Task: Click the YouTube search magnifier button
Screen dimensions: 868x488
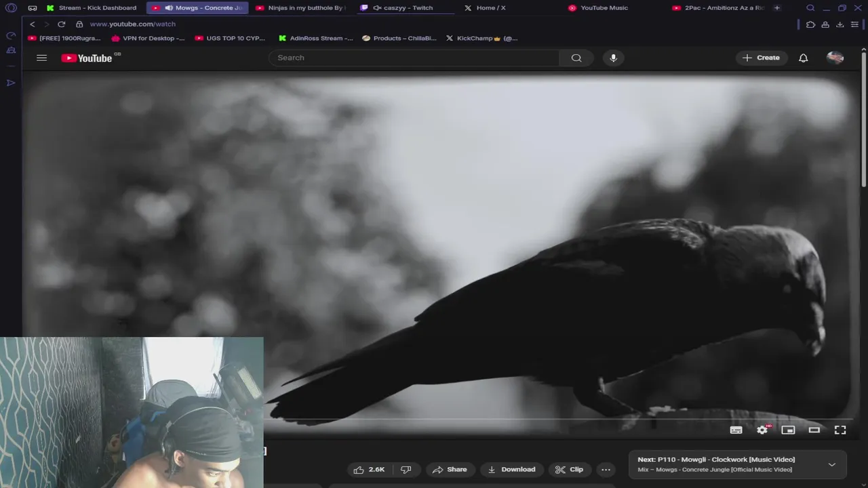Action: (x=576, y=58)
